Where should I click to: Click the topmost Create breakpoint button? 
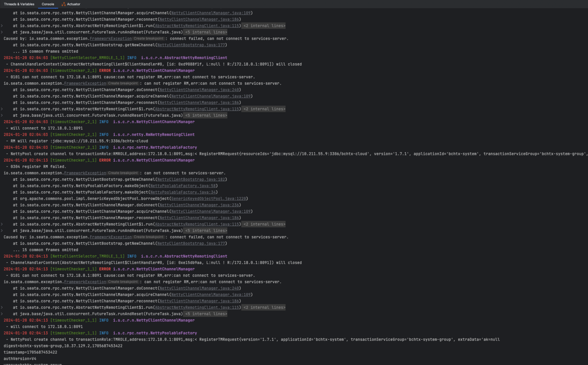point(148,39)
